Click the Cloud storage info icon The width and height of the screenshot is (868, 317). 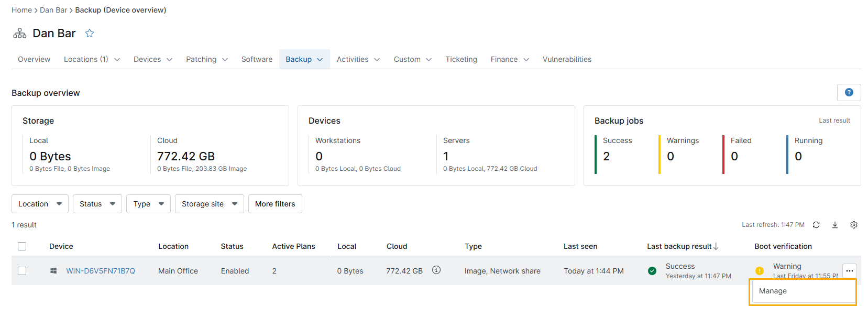pos(436,270)
